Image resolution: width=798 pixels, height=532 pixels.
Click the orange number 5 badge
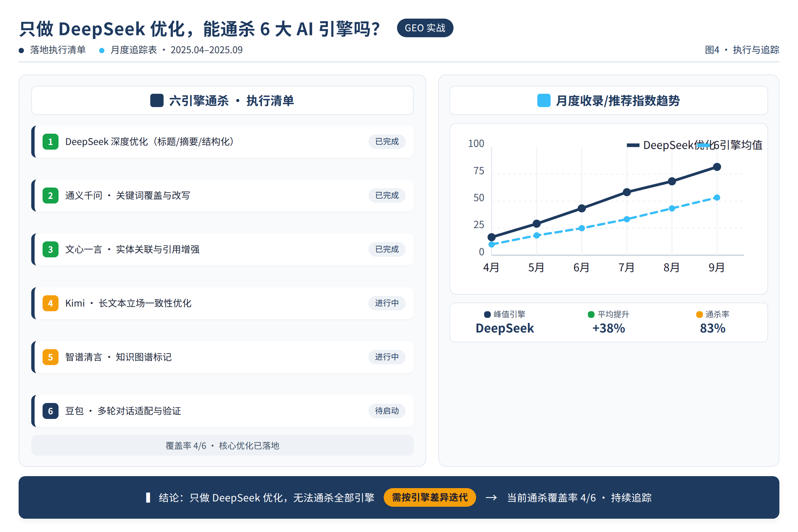51,357
